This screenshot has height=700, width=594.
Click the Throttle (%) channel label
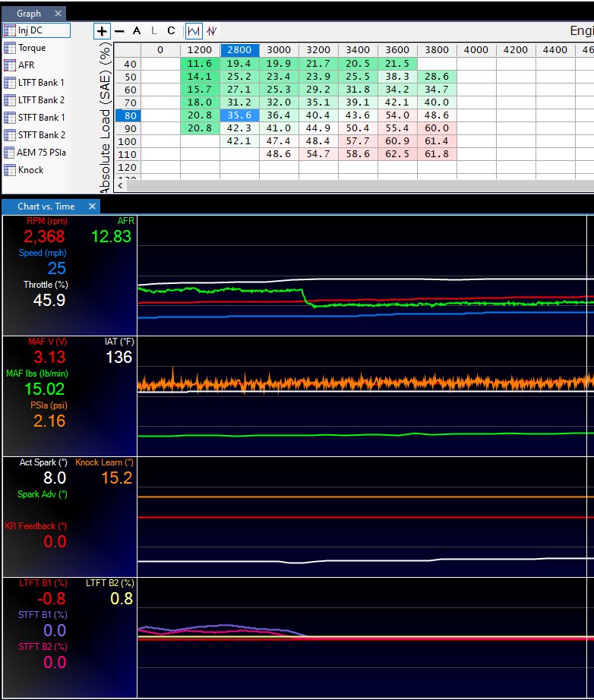(45, 285)
